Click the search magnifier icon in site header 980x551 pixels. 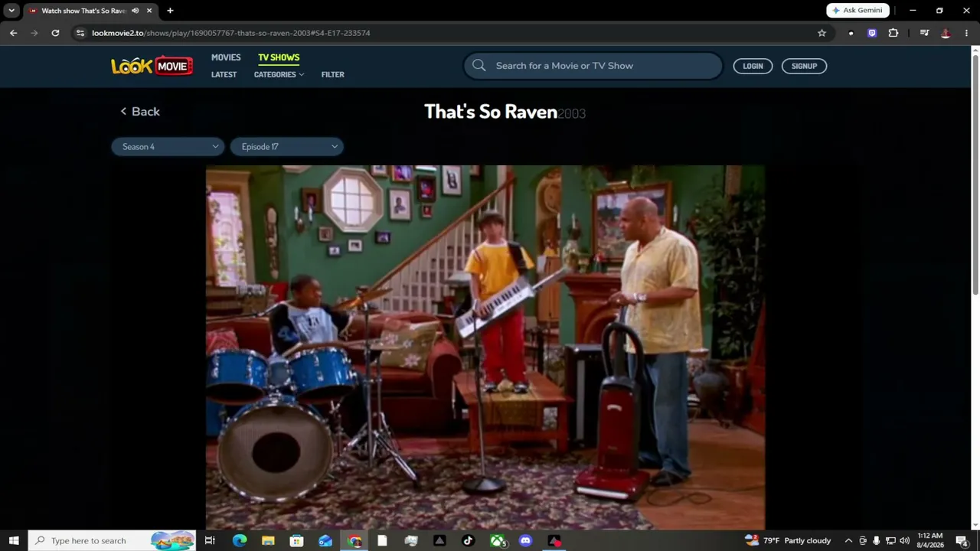point(479,66)
